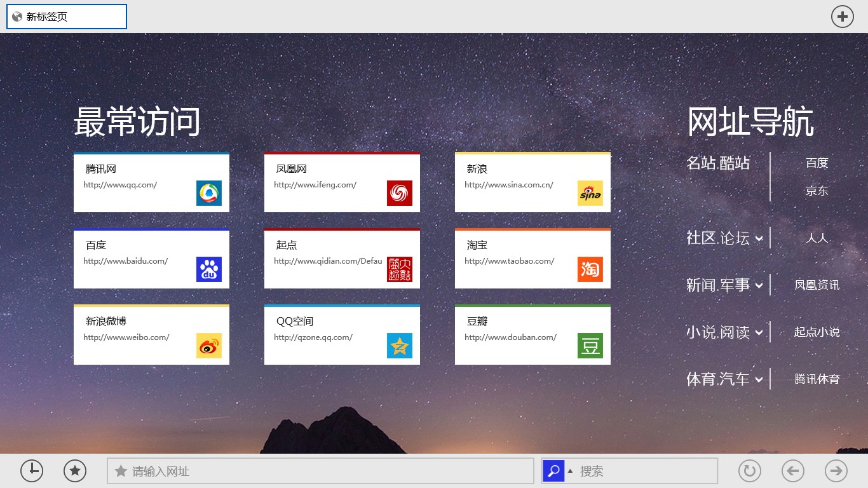The height and width of the screenshot is (488, 868).
Task: Click the blue search magnifier icon
Action: [553, 471]
